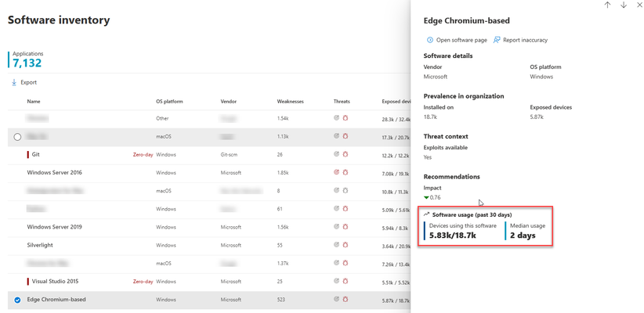Click the Report inaccuracy person icon
The image size is (644, 313).
(x=497, y=40)
